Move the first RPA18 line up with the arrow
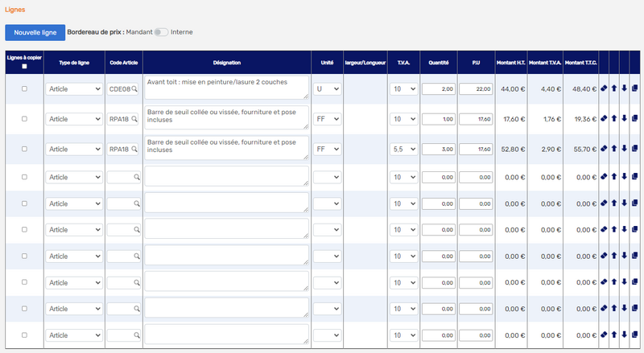Viewport: 644px width, 353px height. (614, 118)
